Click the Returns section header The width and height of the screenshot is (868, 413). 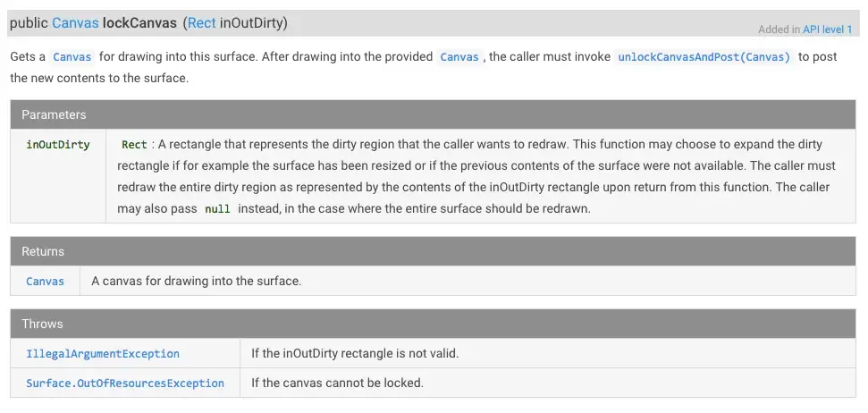pyautogui.click(x=43, y=251)
